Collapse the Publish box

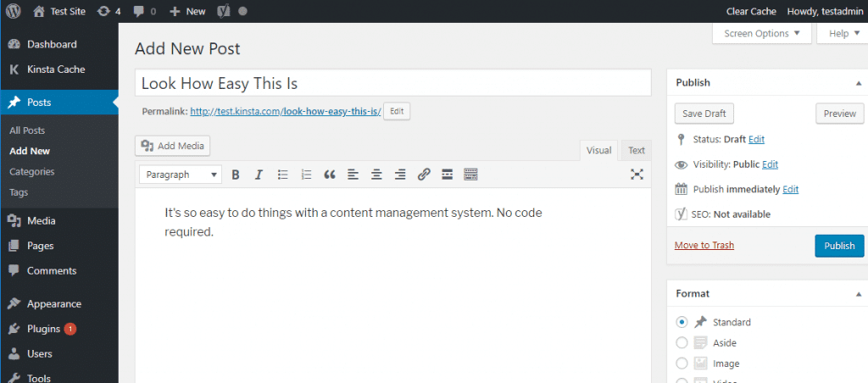[860, 82]
